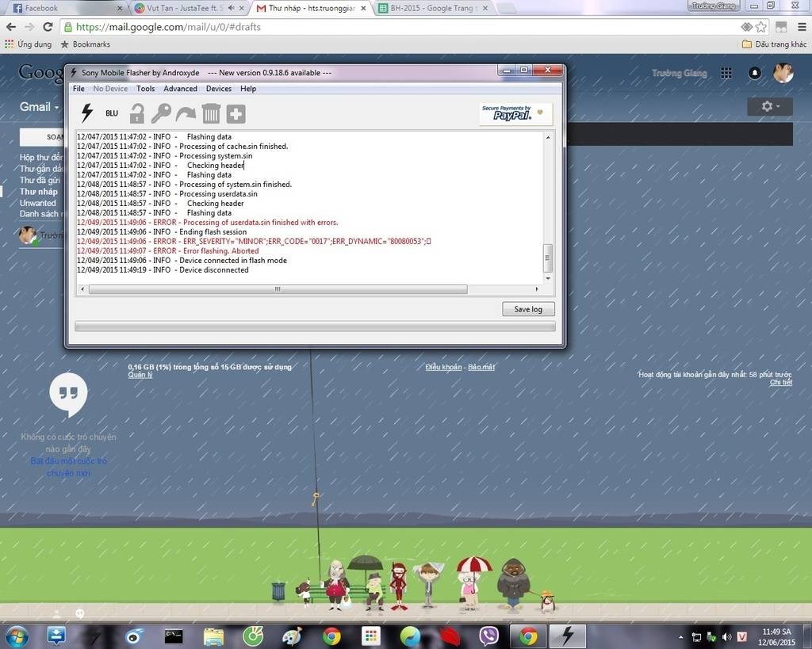Click the 'Error flashing. Aborted' log line
The image size is (812, 649).
tap(168, 250)
